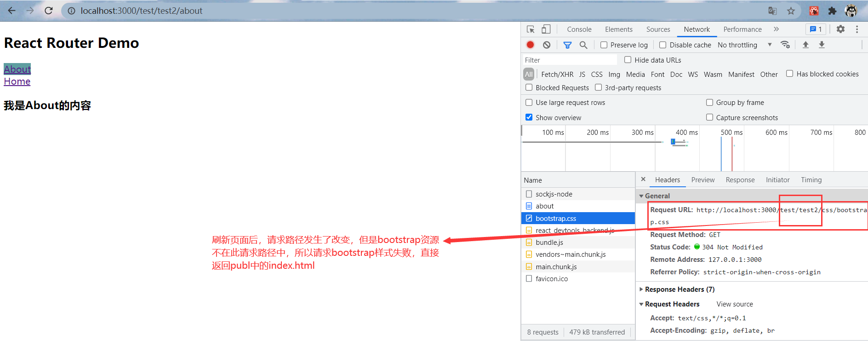Check Blocked Requests
The width and height of the screenshot is (868, 341).
pos(529,87)
